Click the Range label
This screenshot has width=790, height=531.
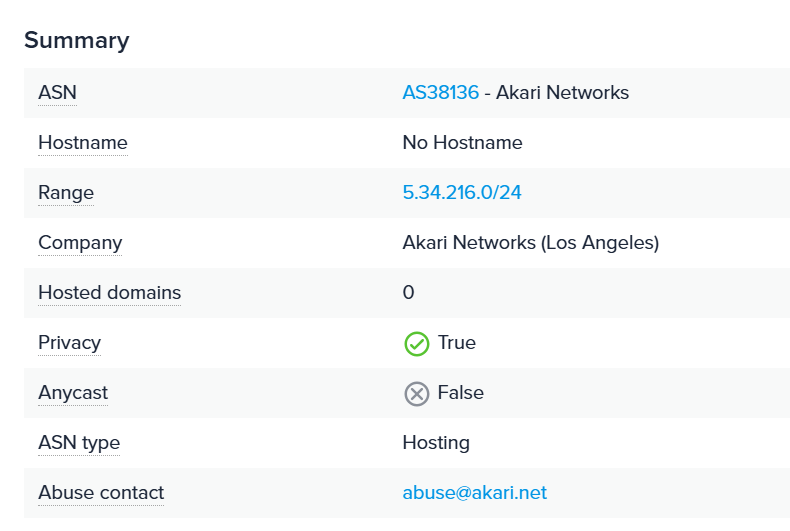(66, 193)
